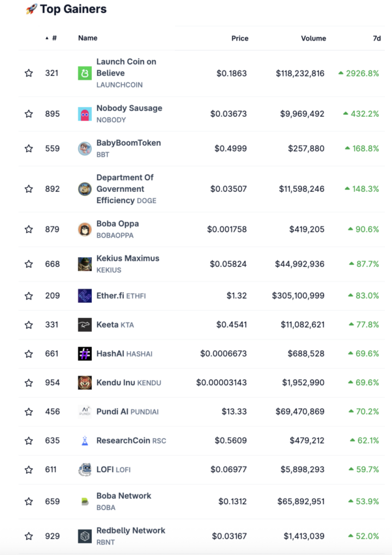Viewport: 392px width, 555px height.
Task: Sort the list by Volume column header
Action: (314, 39)
